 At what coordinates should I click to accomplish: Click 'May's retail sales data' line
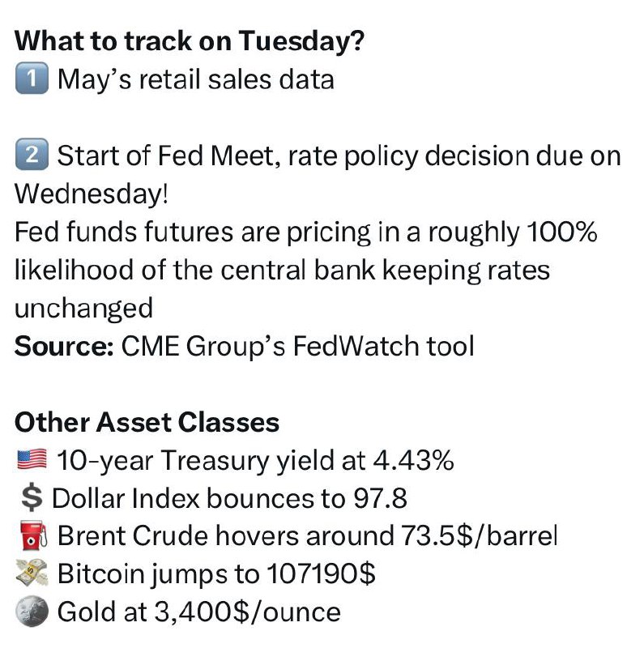pos(195,79)
